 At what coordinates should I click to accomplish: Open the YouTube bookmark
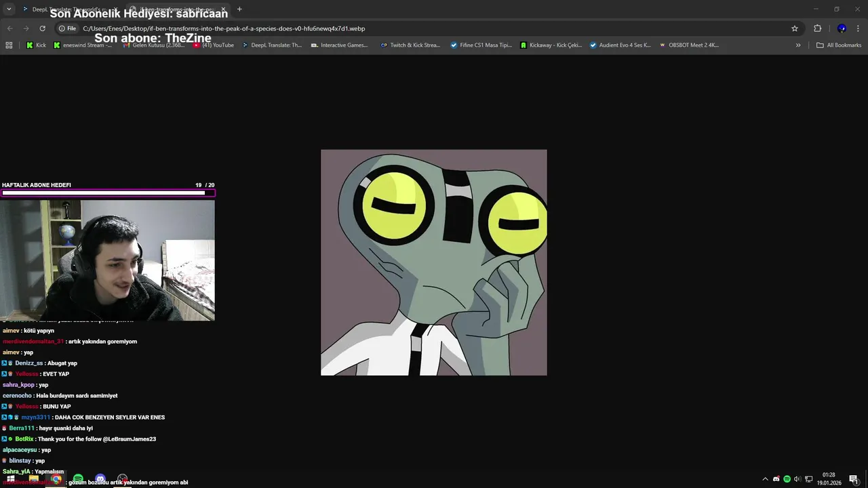(214, 45)
